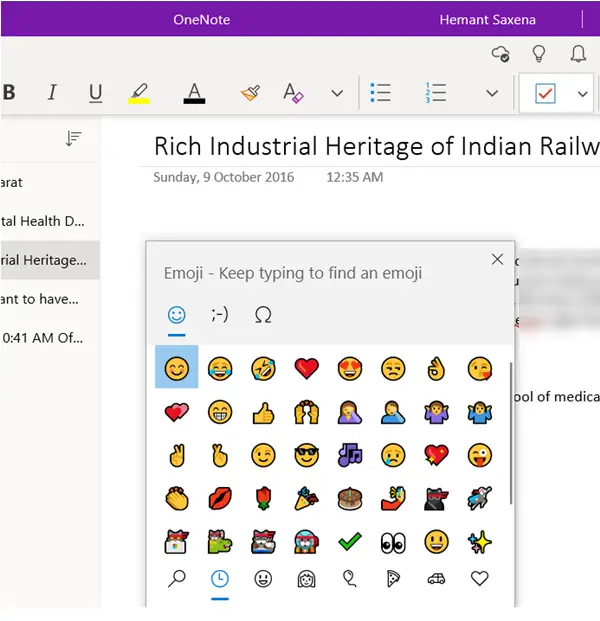This screenshot has height=621, width=600.
Task: Show recently used emoji clock category
Action: 220,579
